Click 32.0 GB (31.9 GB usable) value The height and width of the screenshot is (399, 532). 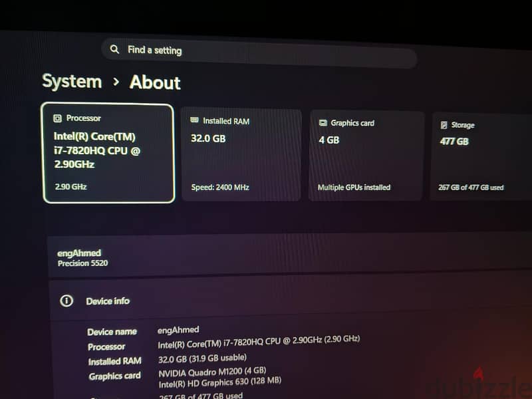[x=203, y=358]
